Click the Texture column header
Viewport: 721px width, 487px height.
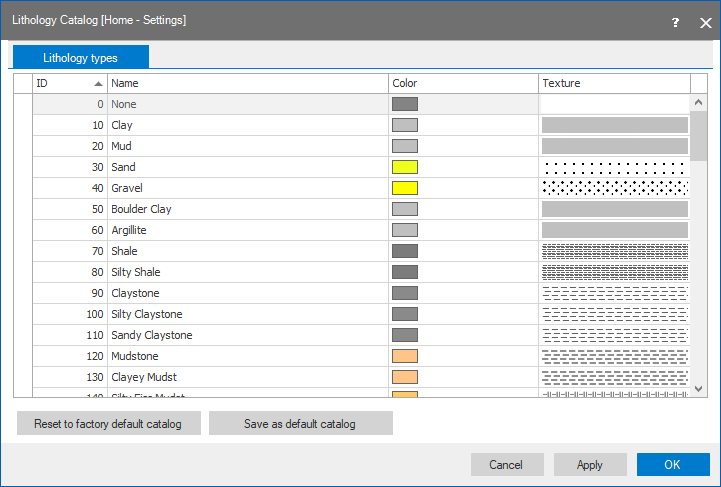coord(614,83)
